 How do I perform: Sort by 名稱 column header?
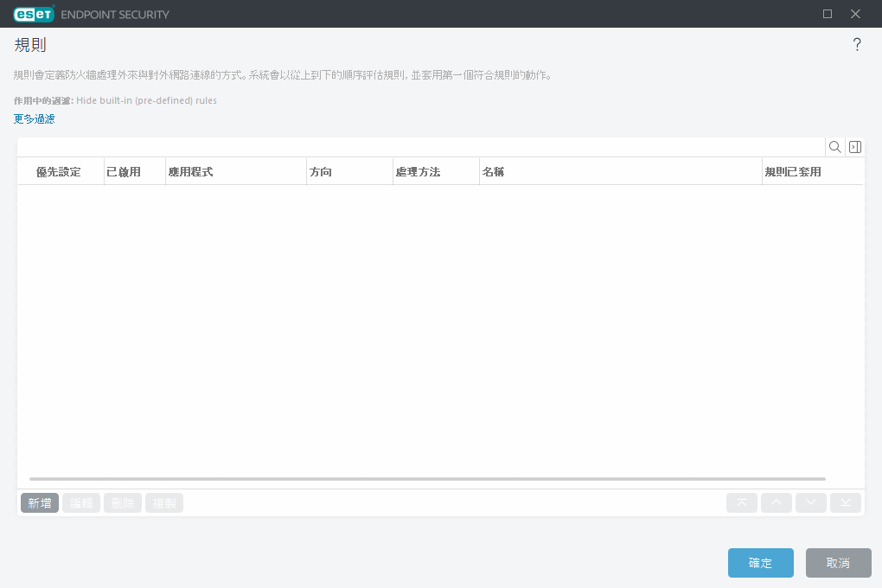click(x=494, y=172)
